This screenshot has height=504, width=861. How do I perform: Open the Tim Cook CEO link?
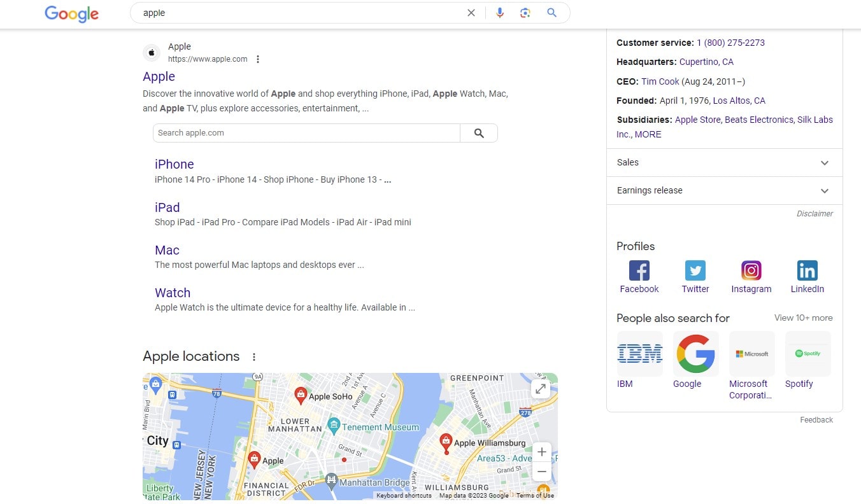point(660,81)
